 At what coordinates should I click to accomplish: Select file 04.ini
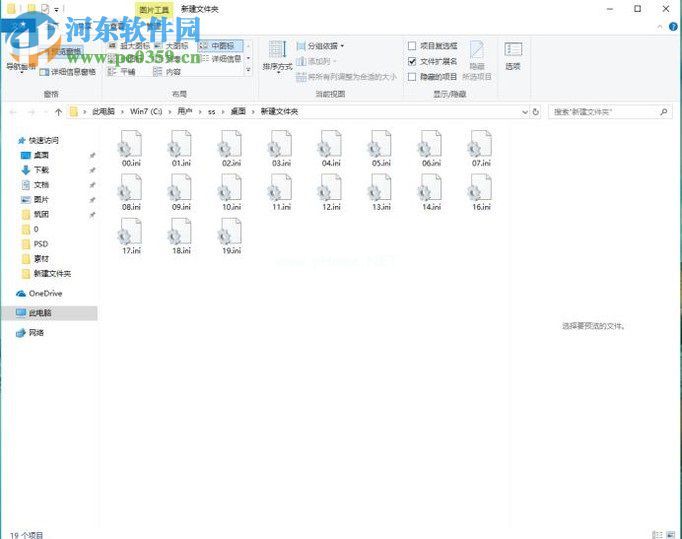click(331, 149)
